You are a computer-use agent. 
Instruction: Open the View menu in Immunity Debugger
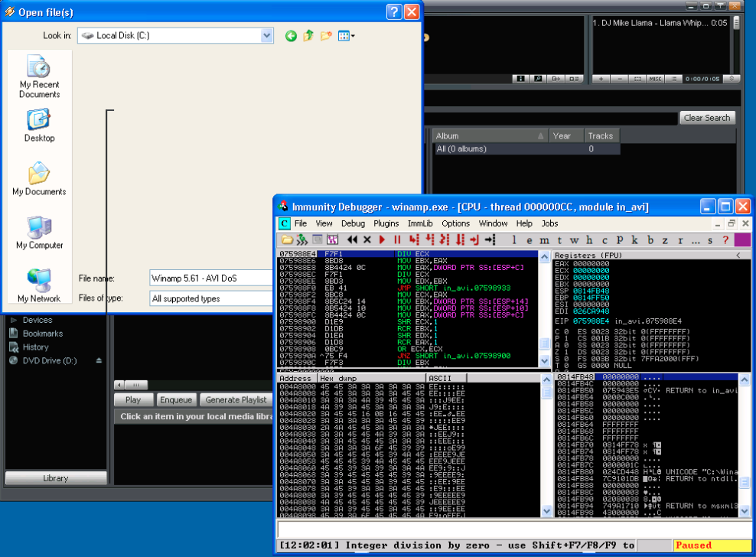[324, 223]
